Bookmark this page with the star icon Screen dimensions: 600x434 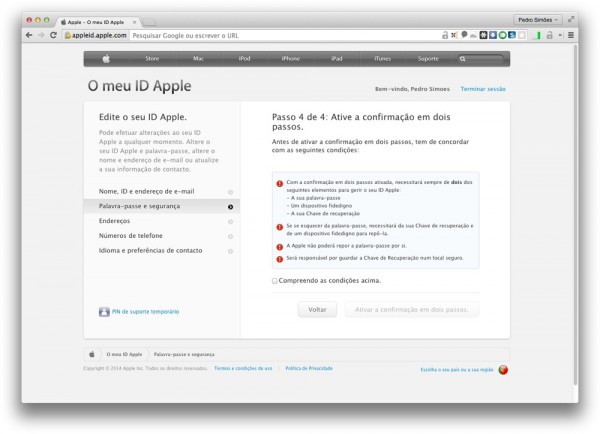[x=522, y=35]
